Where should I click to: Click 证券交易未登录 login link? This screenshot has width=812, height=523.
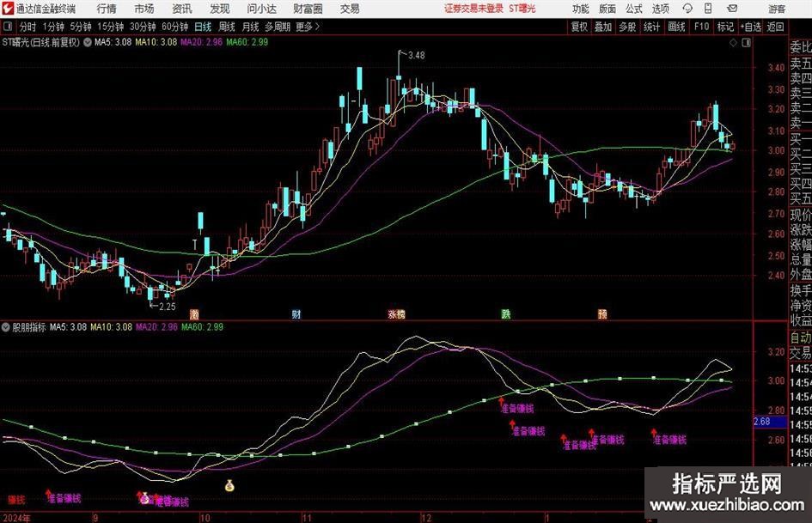pos(473,9)
